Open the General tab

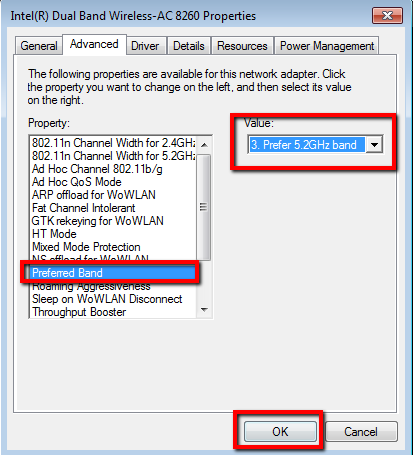point(39,46)
